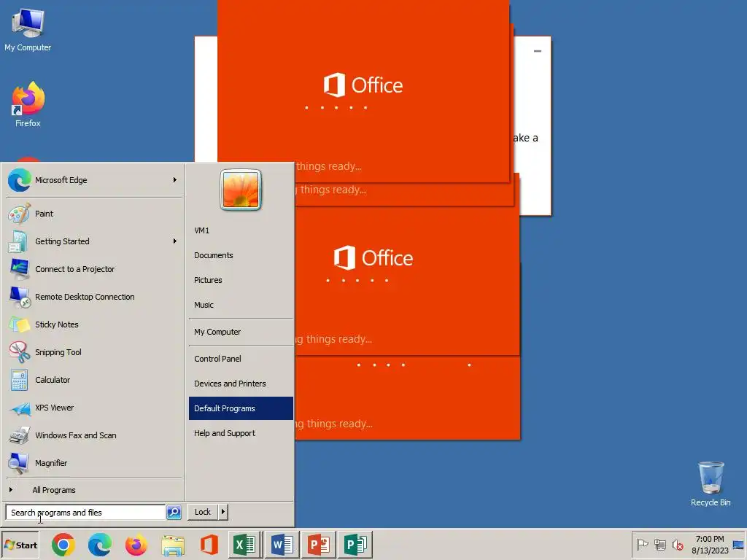The image size is (747, 560).
Task: Expand the Microsoft Edge submenu arrow
Action: [x=175, y=180]
